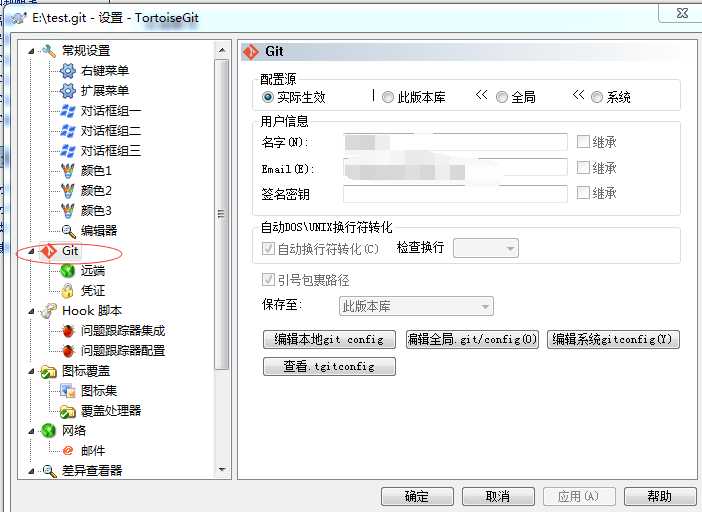The image size is (702, 512).
Task: Click the 确定 button
Action: [417, 496]
